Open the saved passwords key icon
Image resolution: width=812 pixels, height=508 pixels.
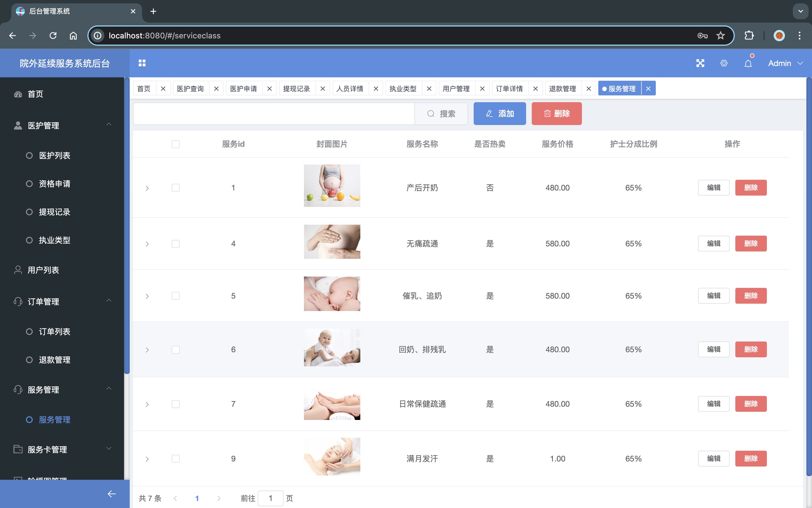point(702,36)
